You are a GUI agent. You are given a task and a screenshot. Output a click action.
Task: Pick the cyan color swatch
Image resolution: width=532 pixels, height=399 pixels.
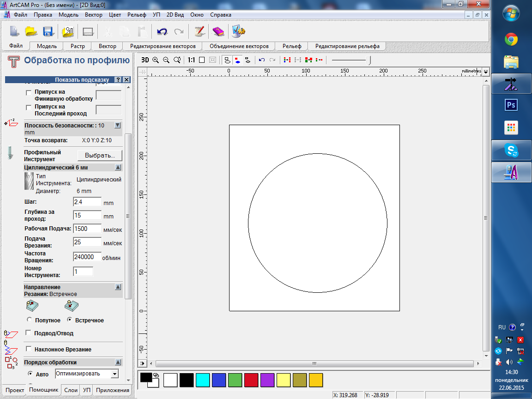pos(203,380)
